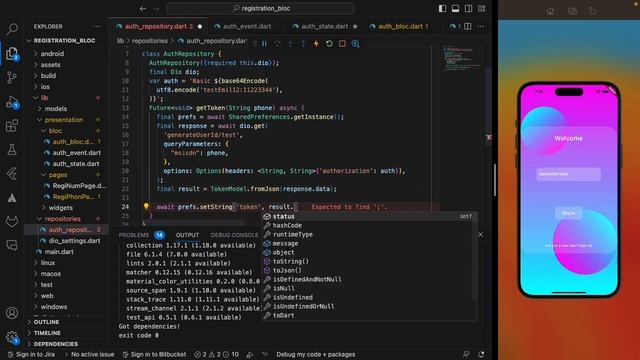640x360 pixels.
Task: Open the Source Control view
Action: (x=12, y=78)
